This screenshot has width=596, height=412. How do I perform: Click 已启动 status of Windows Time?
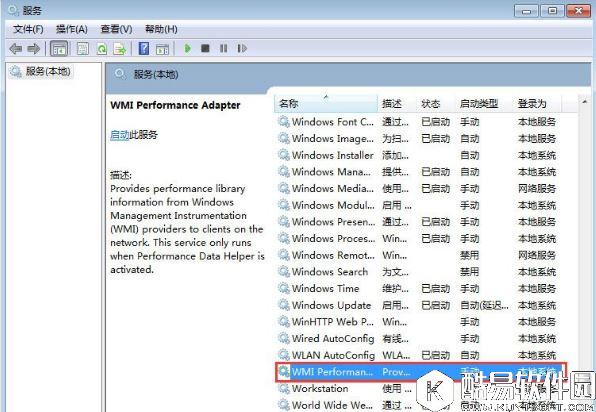pyautogui.click(x=436, y=289)
